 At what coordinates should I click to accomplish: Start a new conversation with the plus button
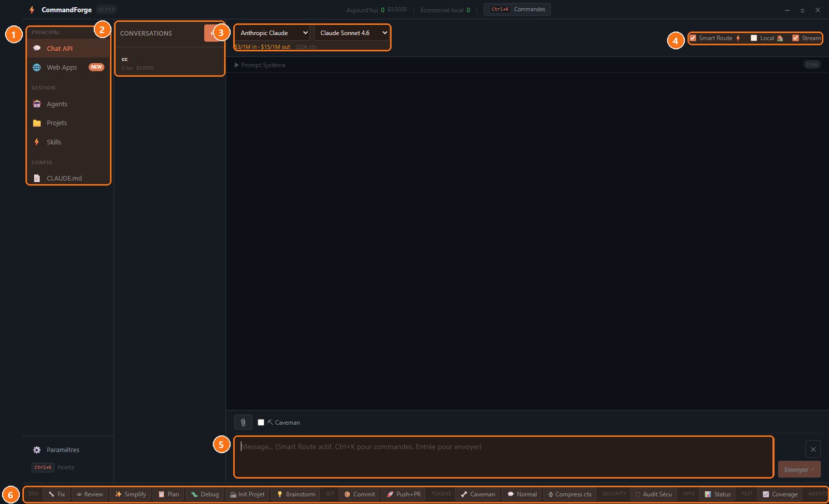point(211,33)
